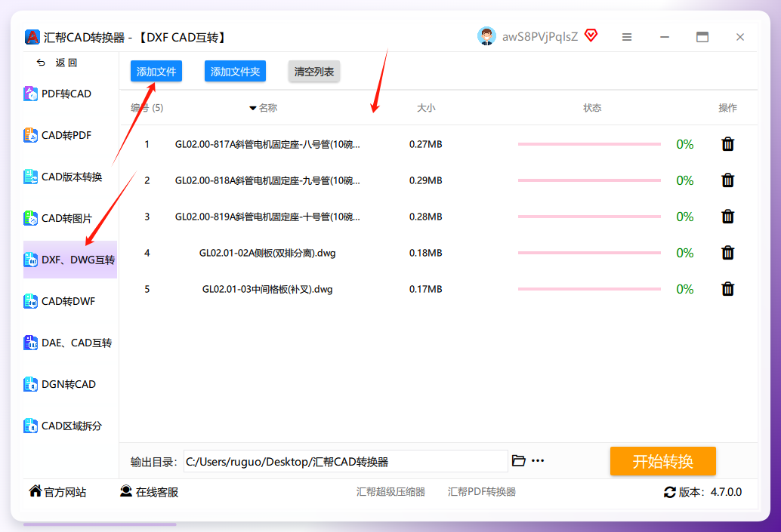The image size is (781, 532).
Task: Open DAE、CAD互转 mode
Action: (x=68, y=343)
